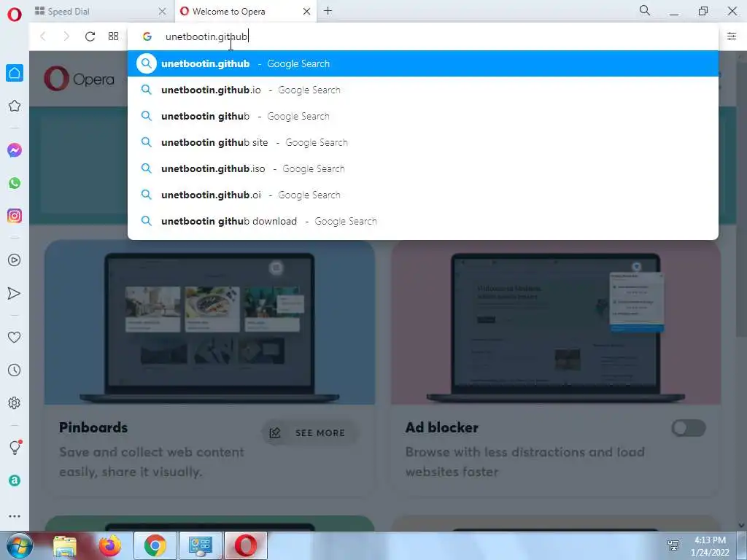747x560 pixels.
Task: Open the Player icon in sidebar
Action: 15,260
